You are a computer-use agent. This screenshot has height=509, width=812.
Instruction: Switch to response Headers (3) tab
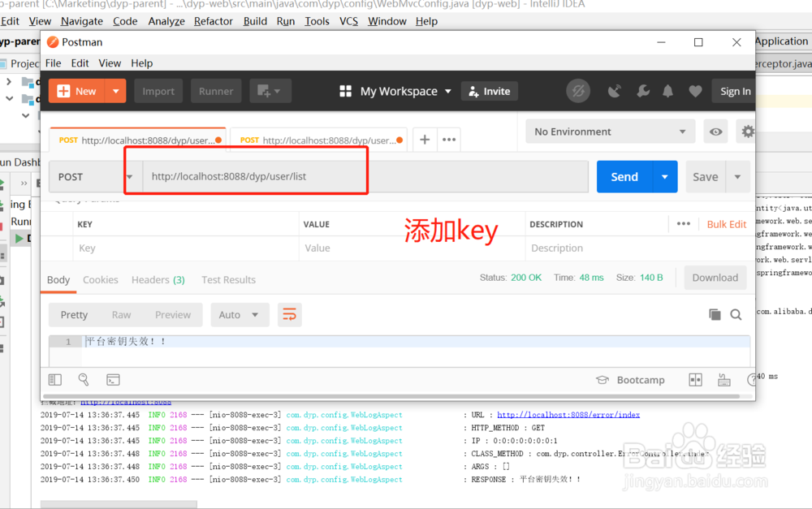pyautogui.click(x=158, y=279)
